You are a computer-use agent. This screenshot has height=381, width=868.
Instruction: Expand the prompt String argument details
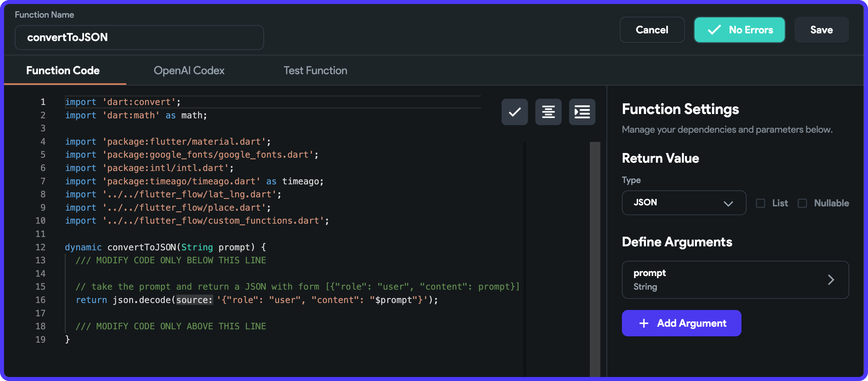pos(735,280)
